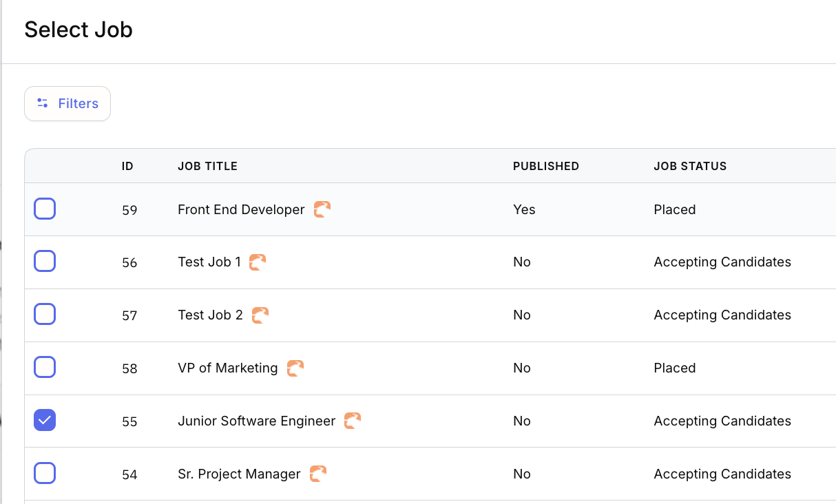The image size is (836, 504).
Task: Open the Filters panel
Action: point(67,103)
